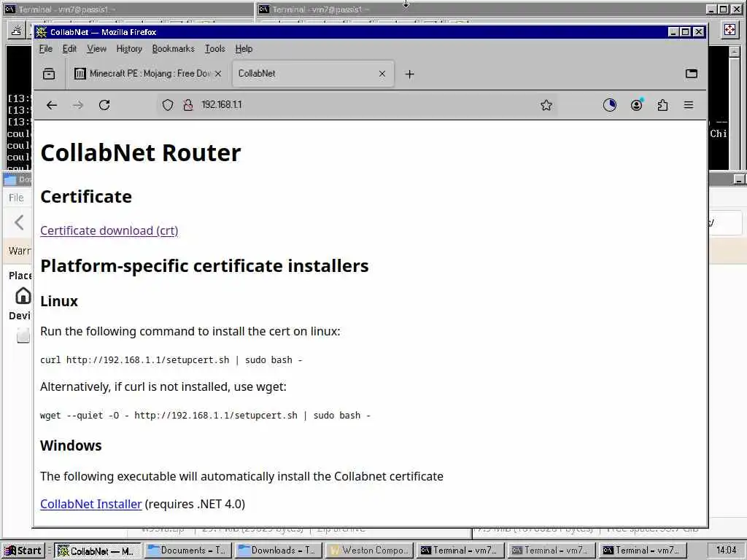747x560 pixels.
Task: Select the CollabNet tab
Action: 313,74
